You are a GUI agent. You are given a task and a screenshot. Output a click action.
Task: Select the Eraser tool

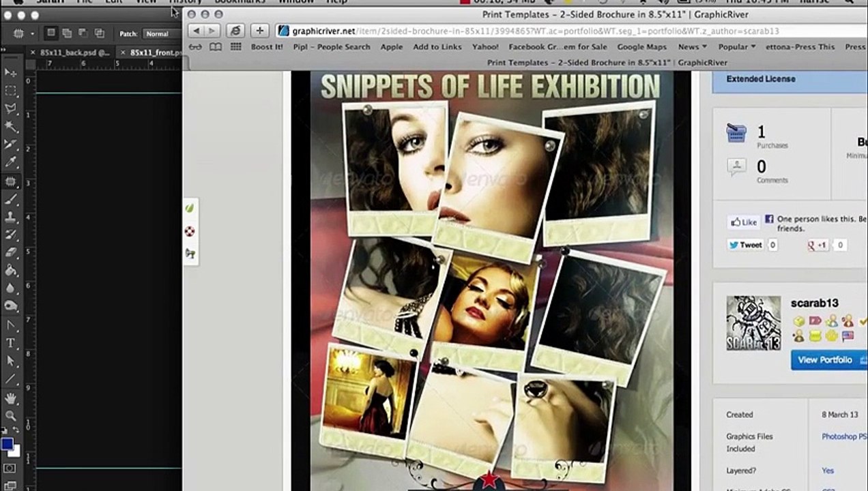click(10, 253)
